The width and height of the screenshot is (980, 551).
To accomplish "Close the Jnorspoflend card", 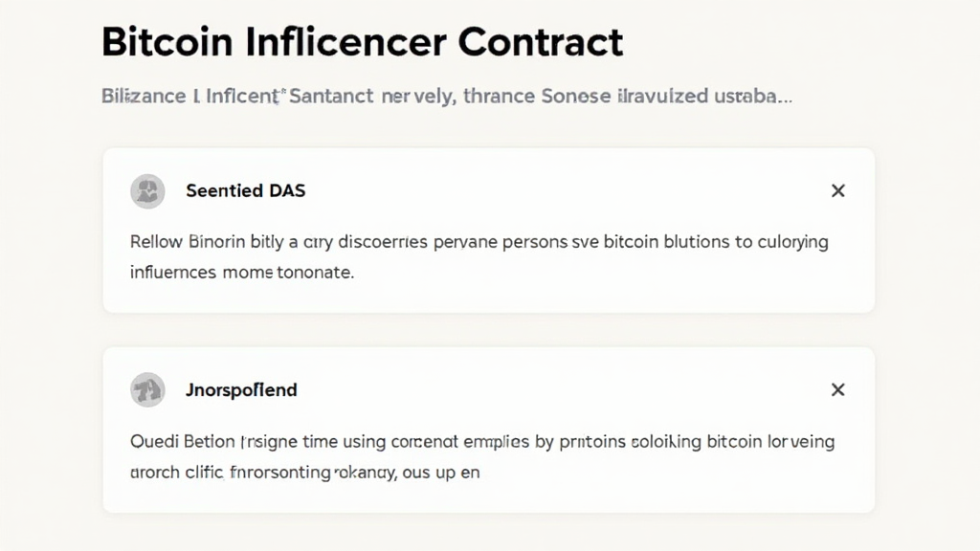I will 837,390.
